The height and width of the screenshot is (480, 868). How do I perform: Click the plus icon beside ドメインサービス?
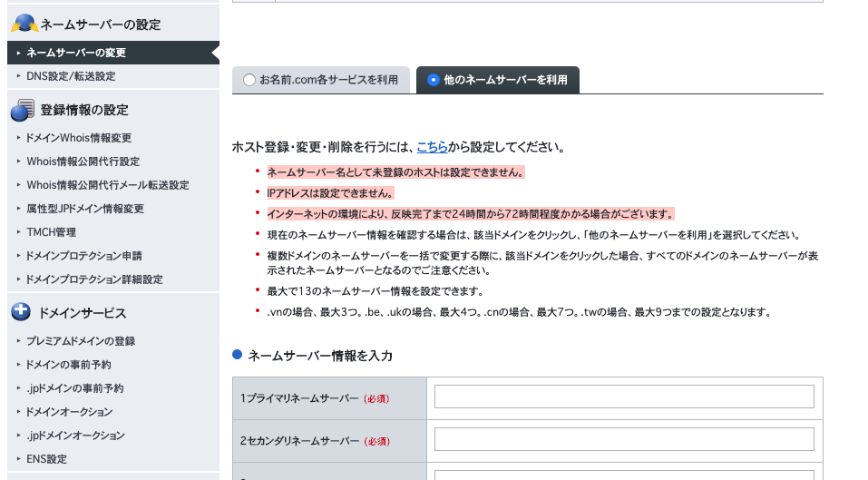coord(22,313)
